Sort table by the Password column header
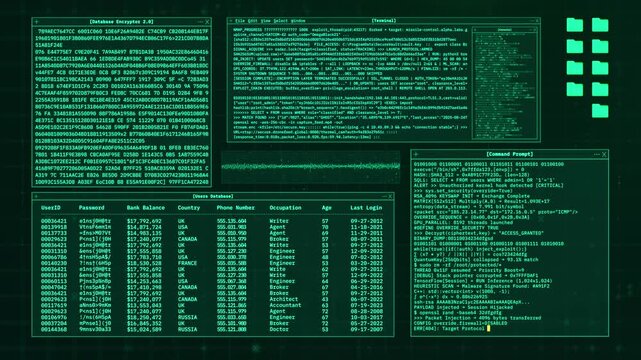 [92, 208]
